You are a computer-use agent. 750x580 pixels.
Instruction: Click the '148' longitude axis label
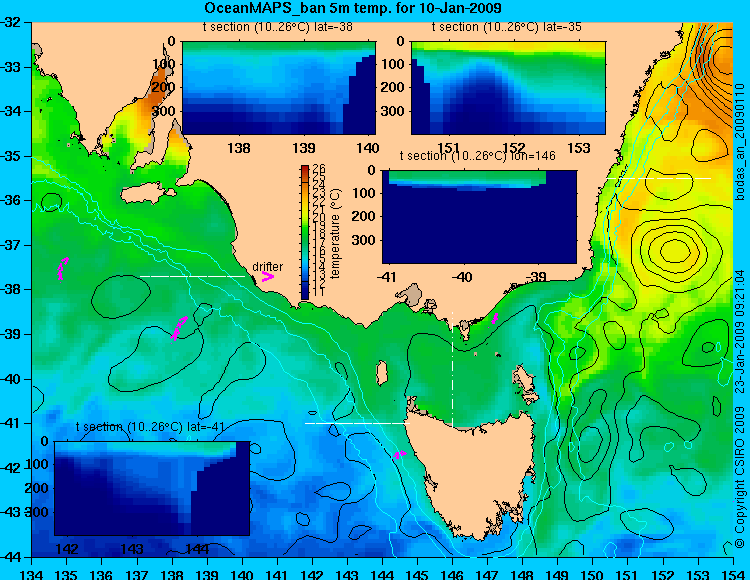(522, 574)
